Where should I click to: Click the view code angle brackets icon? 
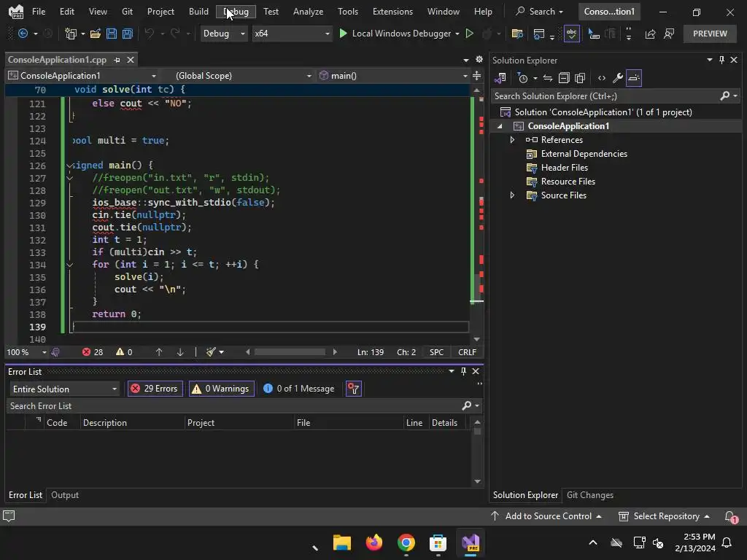(x=602, y=78)
